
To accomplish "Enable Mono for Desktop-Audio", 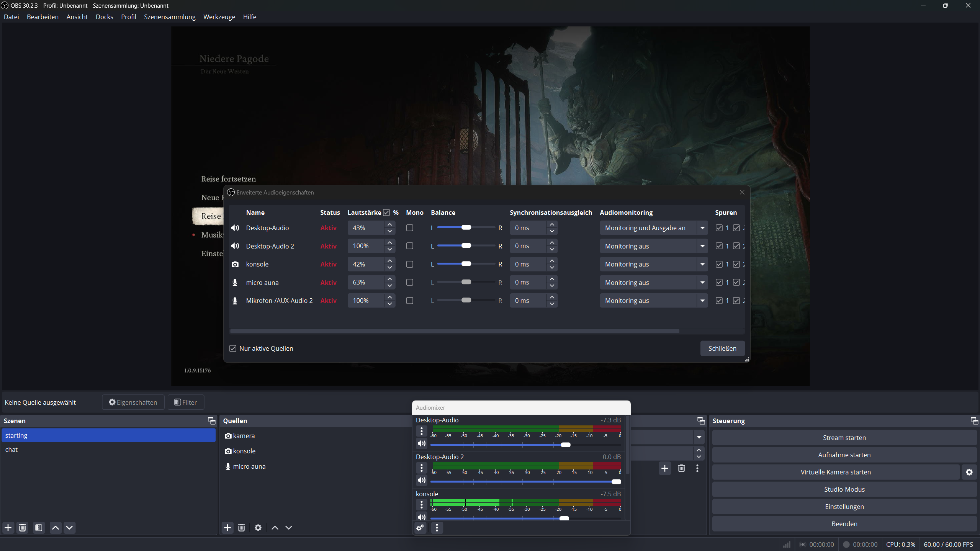I will pos(409,228).
